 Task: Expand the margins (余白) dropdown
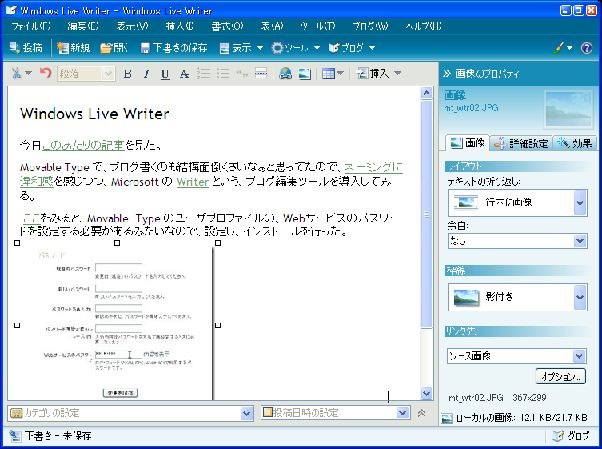point(580,241)
